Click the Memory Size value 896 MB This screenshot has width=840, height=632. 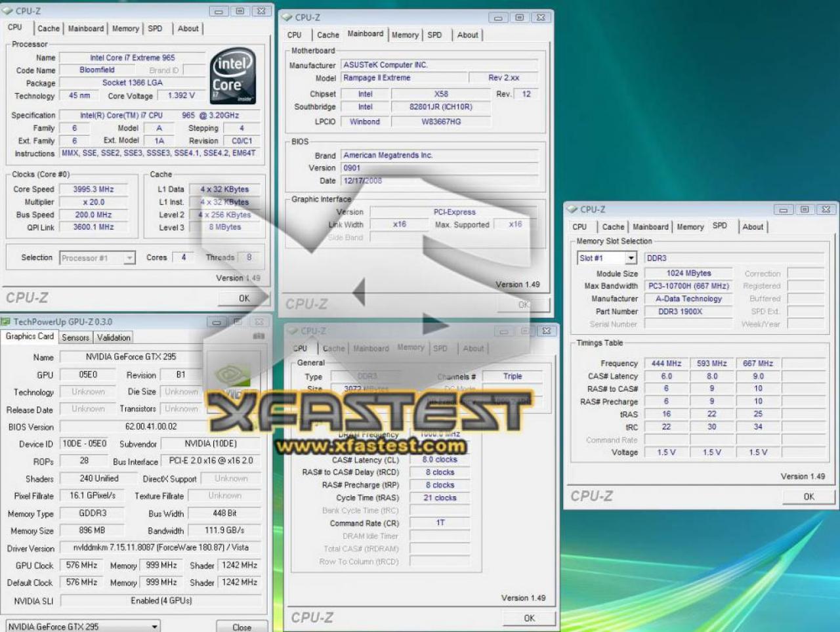click(93, 530)
